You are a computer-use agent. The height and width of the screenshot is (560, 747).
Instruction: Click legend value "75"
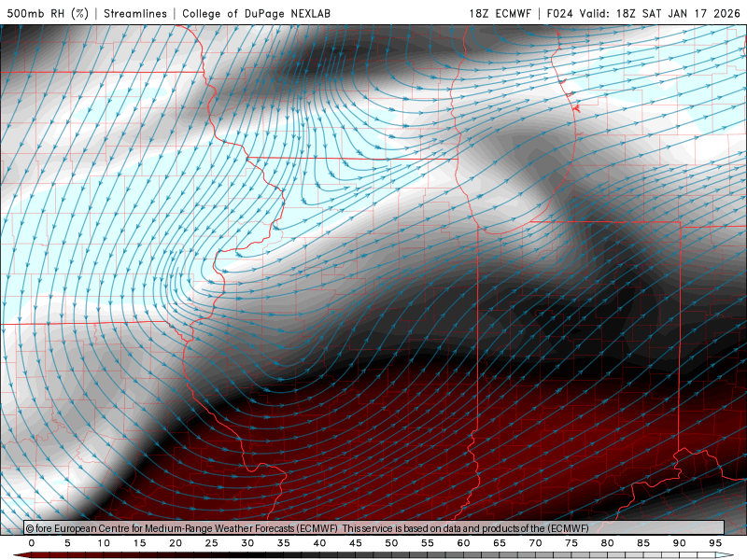(x=571, y=543)
